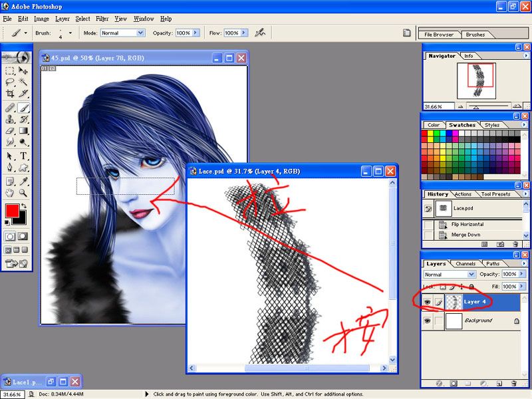Toggle lock transparent pixels in Layers panel
This screenshot has width=532, height=399.
pos(444,287)
